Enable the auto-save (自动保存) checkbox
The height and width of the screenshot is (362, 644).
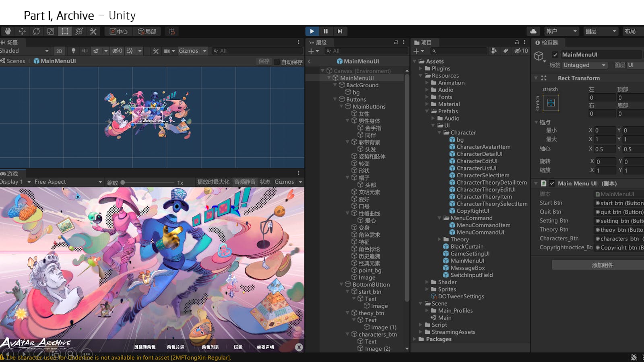point(277,62)
